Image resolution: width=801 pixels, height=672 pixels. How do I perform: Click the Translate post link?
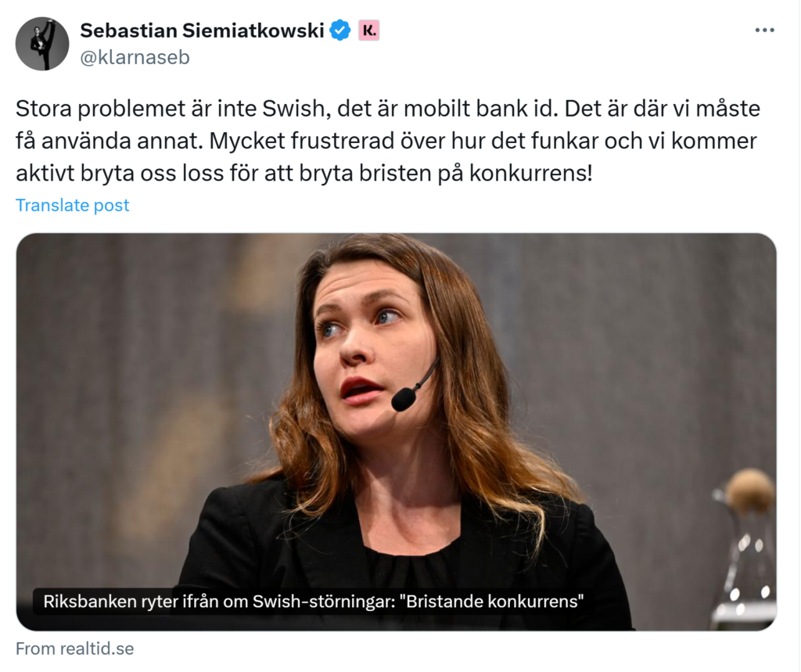[73, 205]
